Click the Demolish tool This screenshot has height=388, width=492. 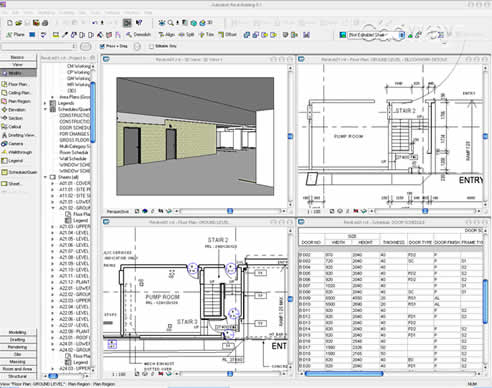(138, 34)
